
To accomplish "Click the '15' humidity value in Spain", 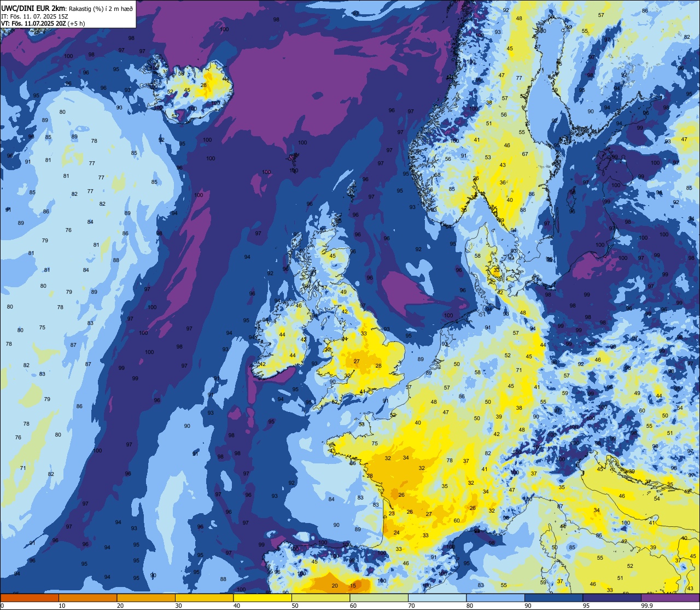I will (353, 586).
